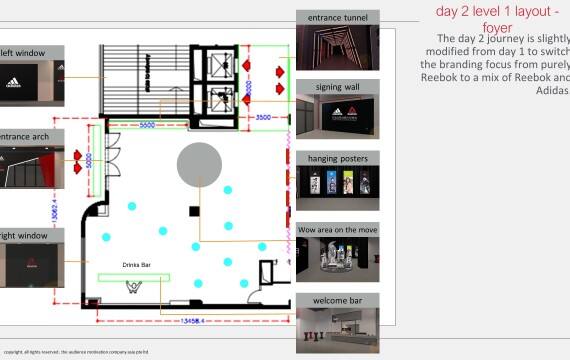The width and height of the screenshot is (570, 360).
Task: Select the hanging posters preview image
Action: [x=338, y=188]
